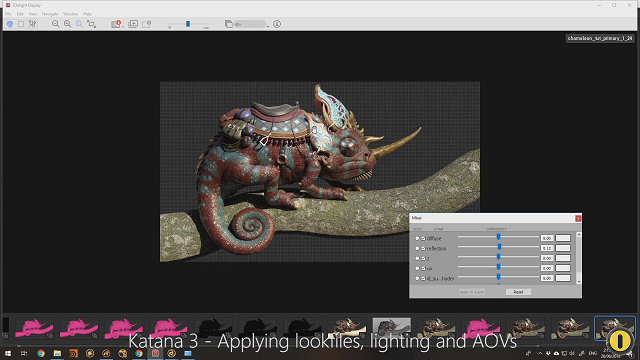
Task: Open the Edit menu
Action: pos(20,14)
